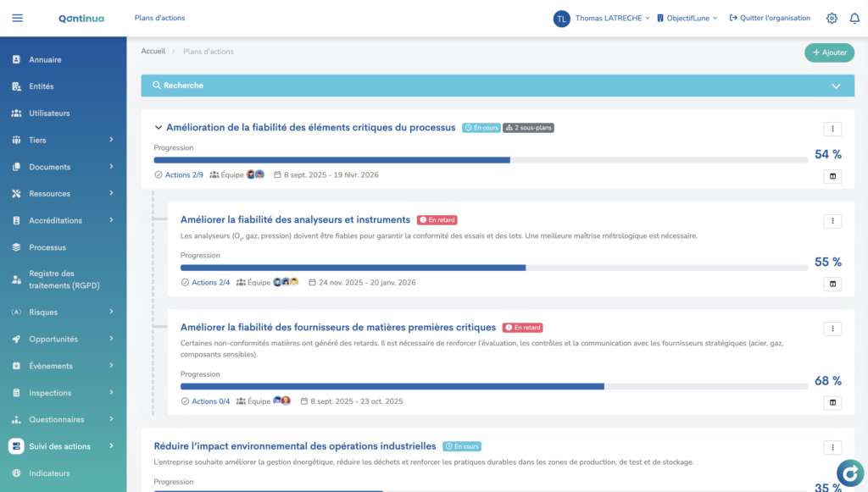The width and height of the screenshot is (868, 492).
Task: Open Annuaire in the sidebar
Action: 45,60
